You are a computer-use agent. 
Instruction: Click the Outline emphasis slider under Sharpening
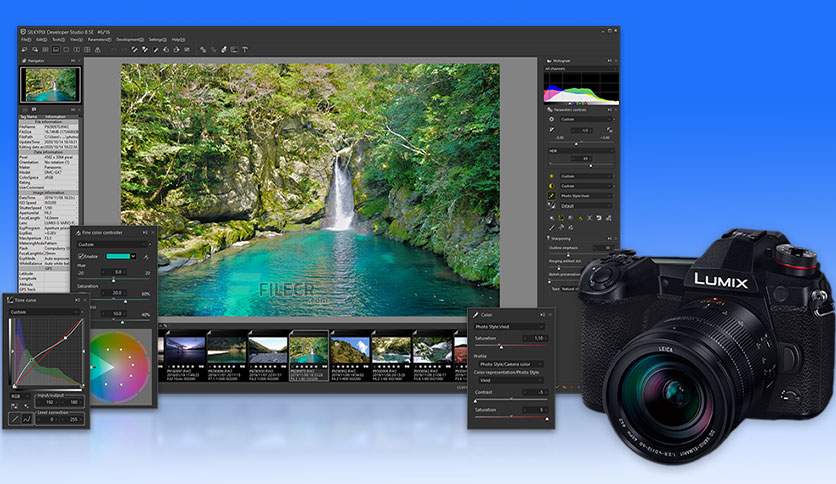579,254
